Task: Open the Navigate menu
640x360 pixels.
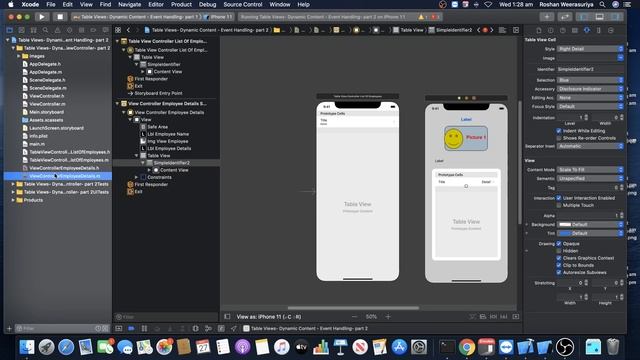Action: click(129, 4)
